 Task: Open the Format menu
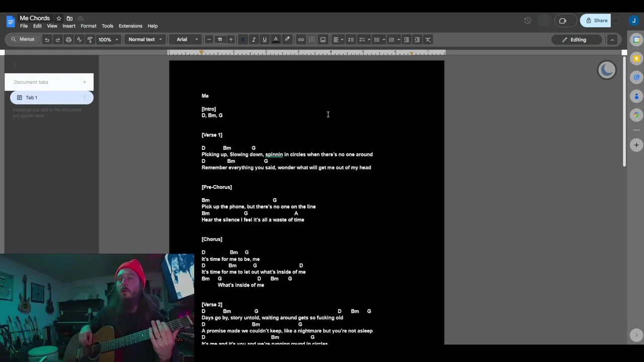pos(89,26)
